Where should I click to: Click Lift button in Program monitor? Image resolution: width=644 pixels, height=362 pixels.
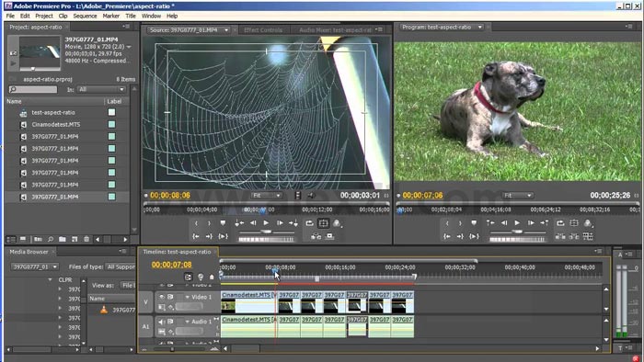560,236
